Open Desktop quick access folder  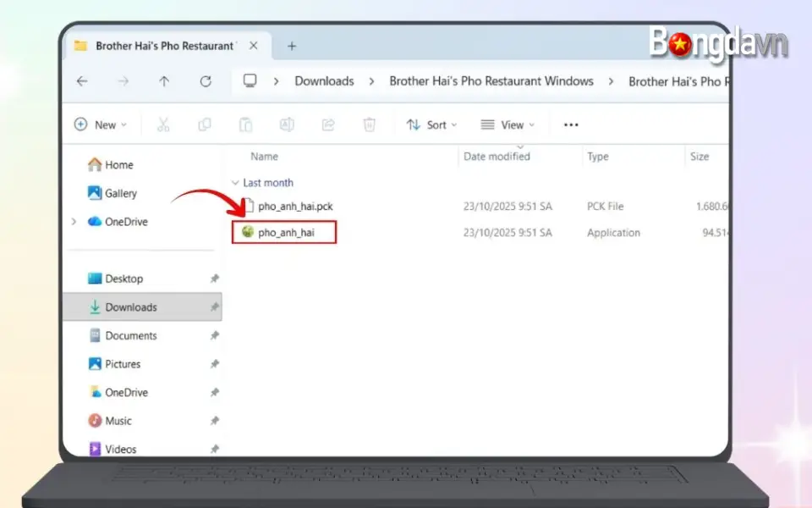tap(116, 279)
